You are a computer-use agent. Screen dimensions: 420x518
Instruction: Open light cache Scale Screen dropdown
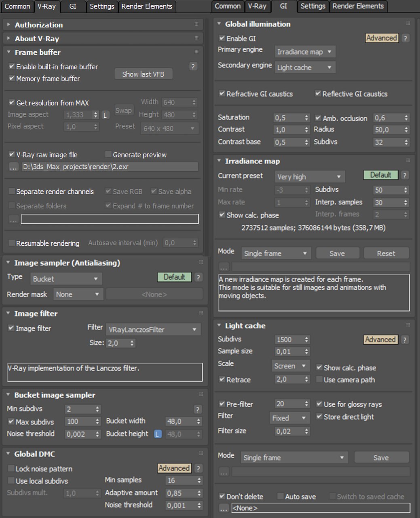click(x=290, y=366)
